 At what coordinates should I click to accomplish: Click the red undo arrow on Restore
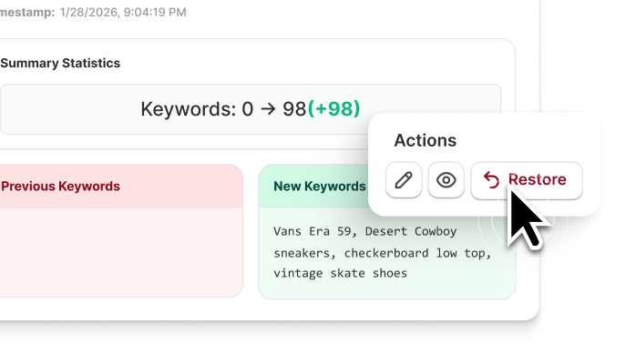coord(491,180)
